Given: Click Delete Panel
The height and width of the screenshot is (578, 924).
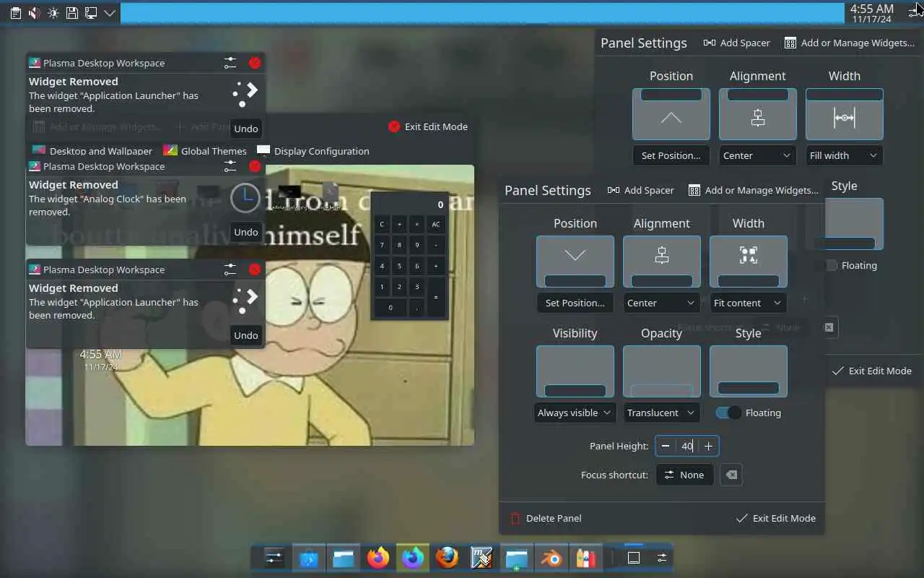Looking at the screenshot, I should point(546,518).
